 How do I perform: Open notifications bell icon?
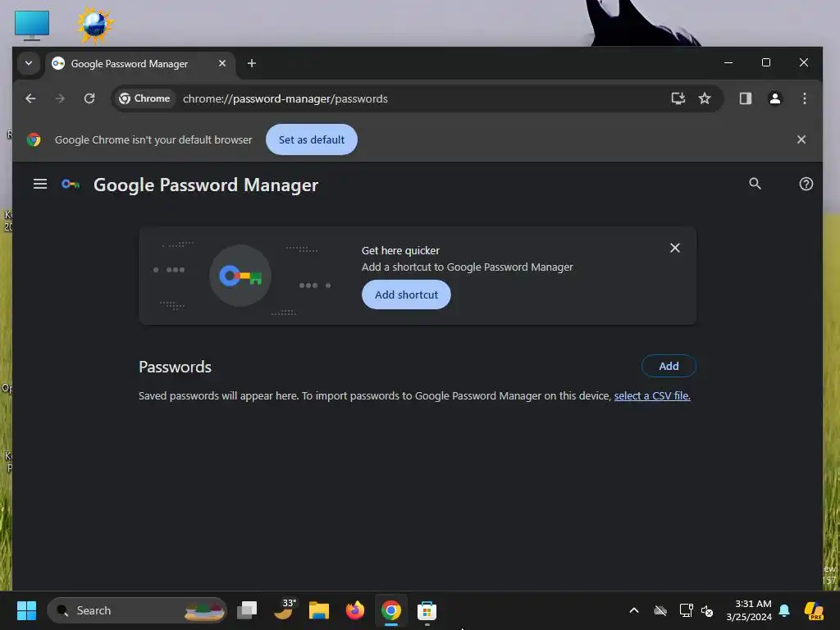784,610
